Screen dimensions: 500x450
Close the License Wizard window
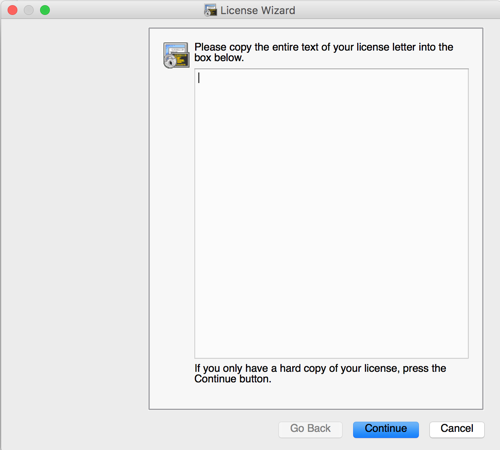[13, 10]
